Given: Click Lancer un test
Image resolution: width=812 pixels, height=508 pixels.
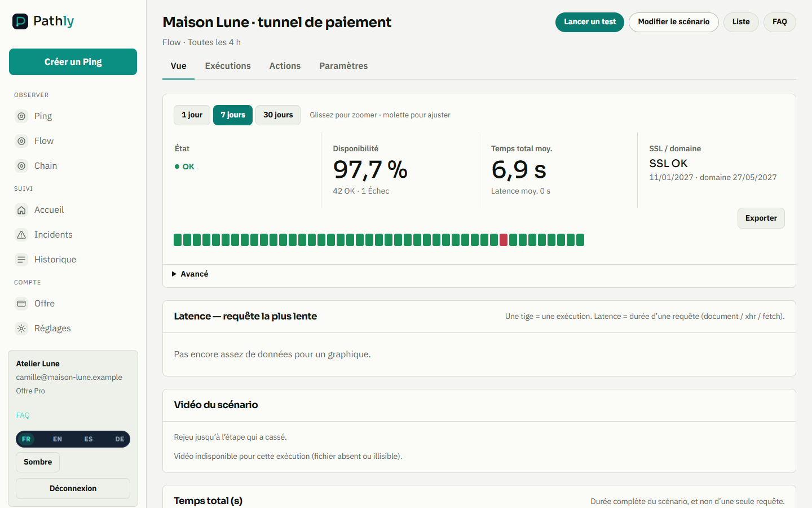Looking at the screenshot, I should pos(590,22).
